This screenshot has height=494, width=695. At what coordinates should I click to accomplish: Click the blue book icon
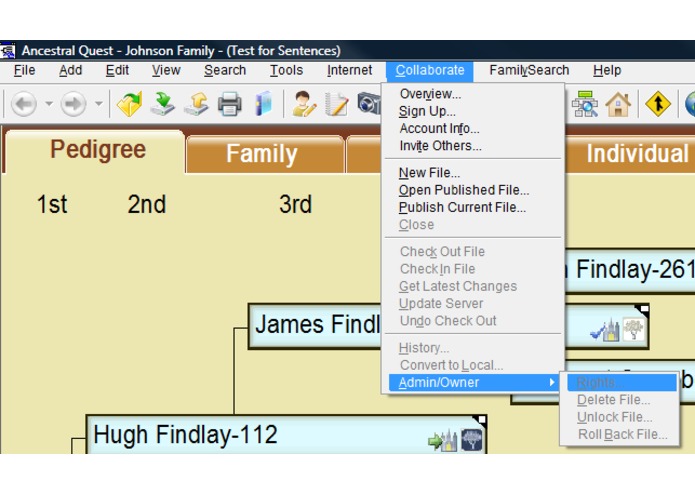pyautogui.click(x=264, y=104)
